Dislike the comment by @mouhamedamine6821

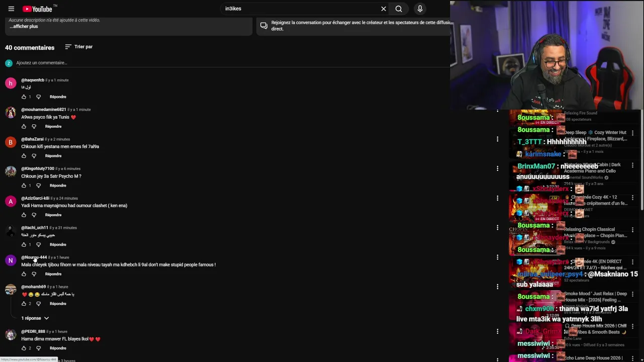click(x=34, y=126)
